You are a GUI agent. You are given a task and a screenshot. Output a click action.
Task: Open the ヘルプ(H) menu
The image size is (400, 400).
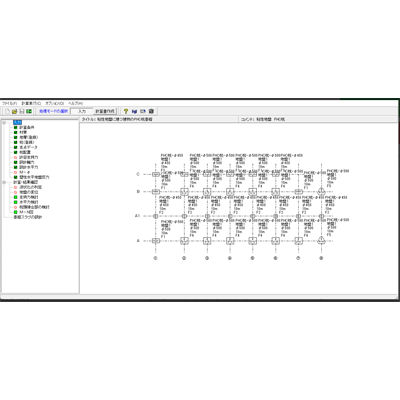[x=76, y=103]
